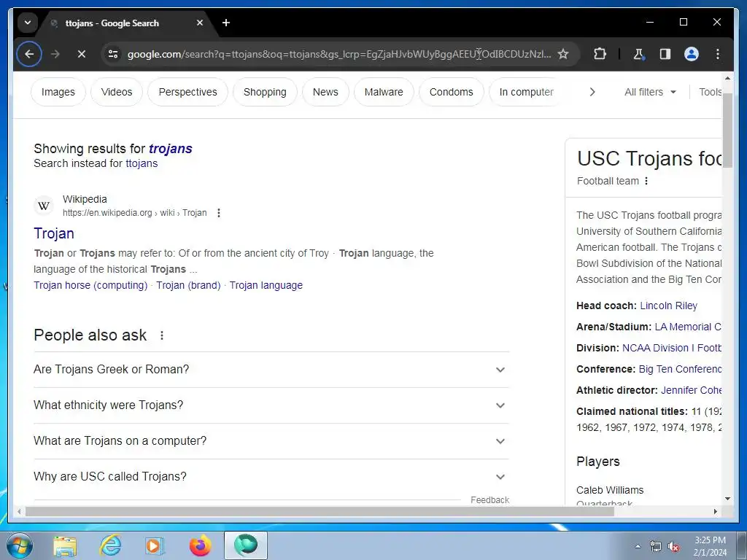
Task: Stop loading the page with the X button
Action: pos(82,54)
